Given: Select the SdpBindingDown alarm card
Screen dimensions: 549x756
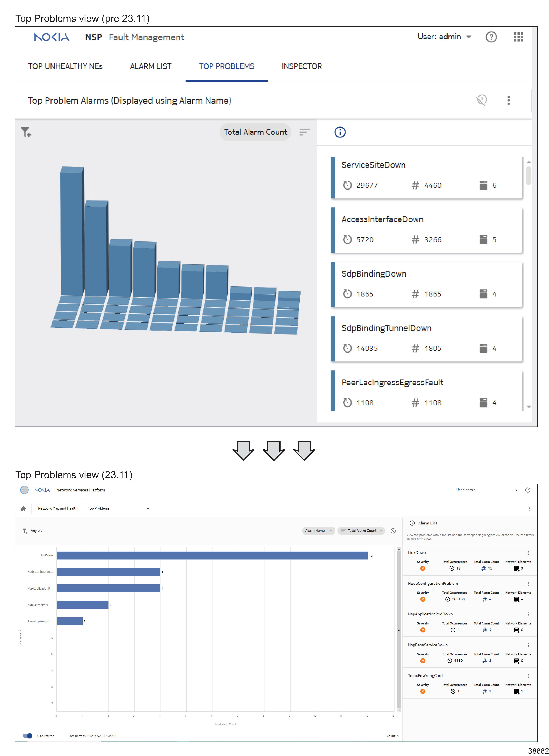Looking at the screenshot, I should tap(426, 285).
